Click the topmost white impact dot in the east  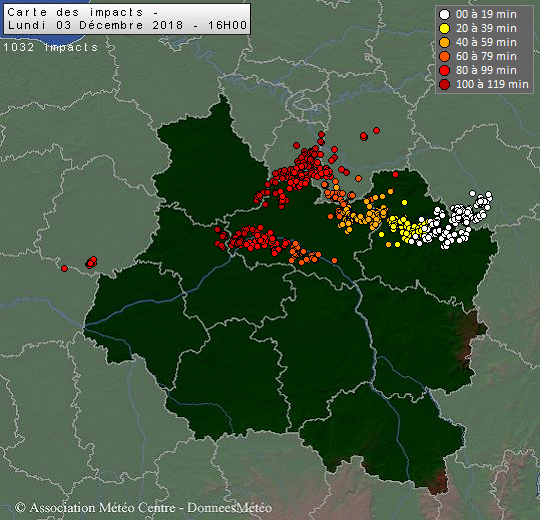pyautogui.click(x=472, y=194)
